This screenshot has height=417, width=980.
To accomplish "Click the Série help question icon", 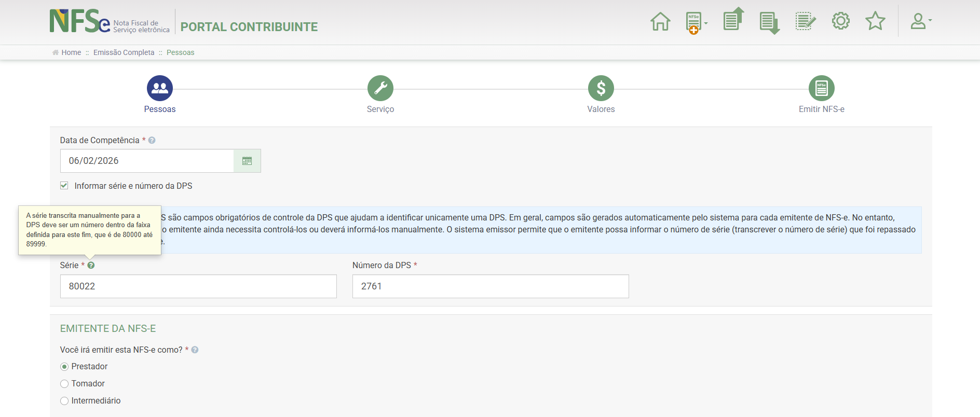I will click(91, 266).
